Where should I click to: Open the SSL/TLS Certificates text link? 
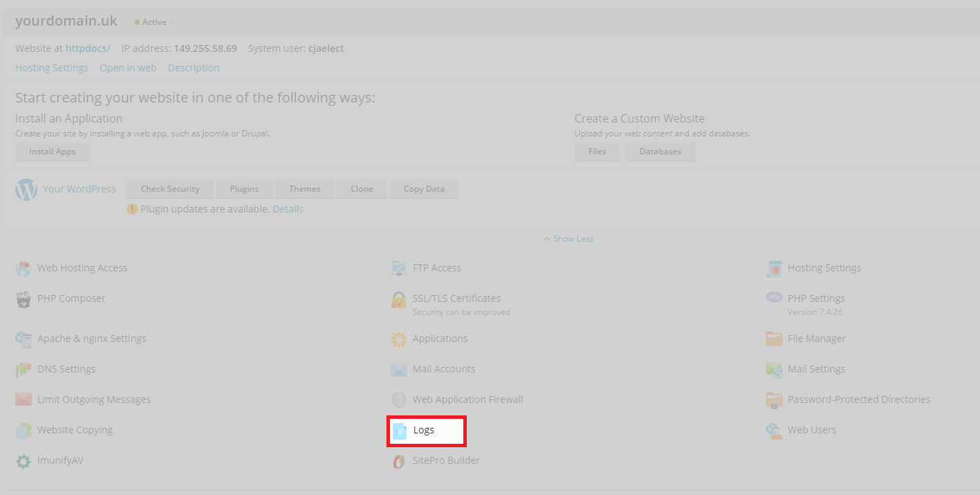point(456,298)
